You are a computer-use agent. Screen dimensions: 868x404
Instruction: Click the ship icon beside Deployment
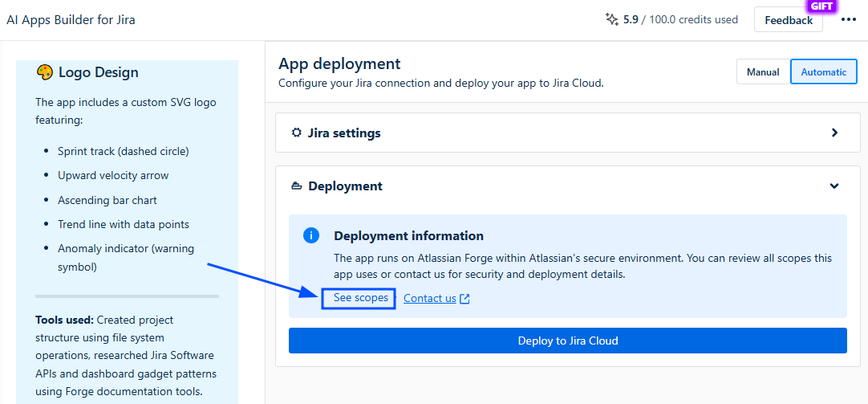(297, 186)
